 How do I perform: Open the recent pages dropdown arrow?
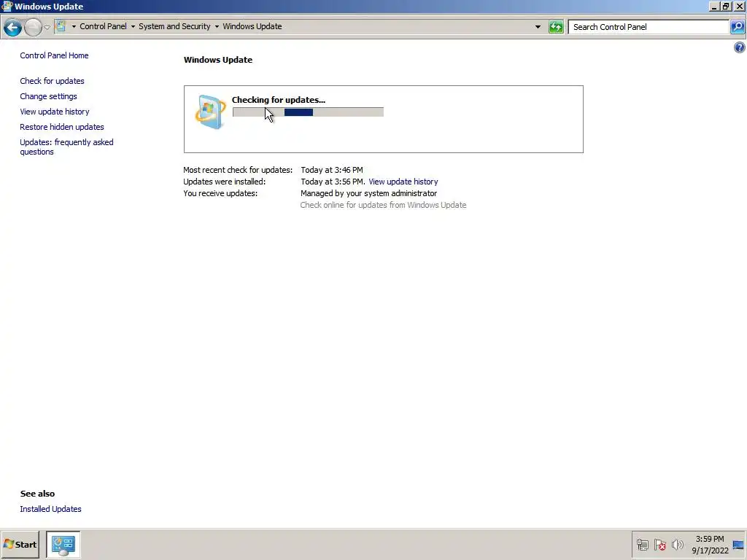(47, 27)
